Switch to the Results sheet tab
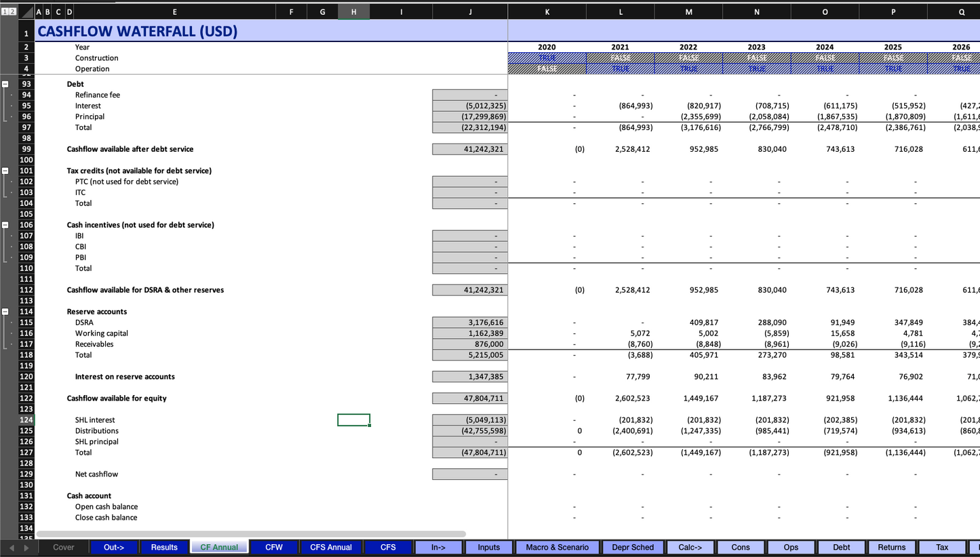 point(164,548)
